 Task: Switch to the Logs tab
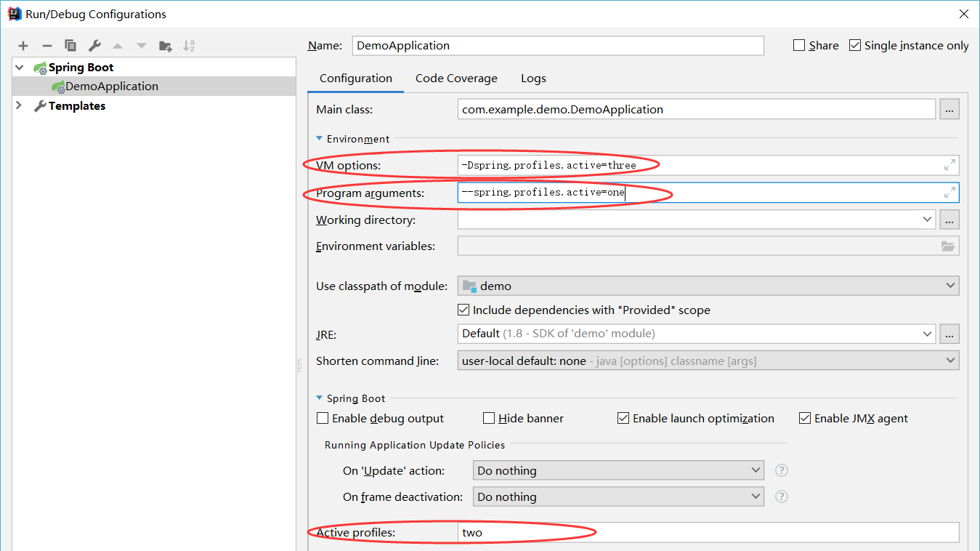[x=533, y=79]
